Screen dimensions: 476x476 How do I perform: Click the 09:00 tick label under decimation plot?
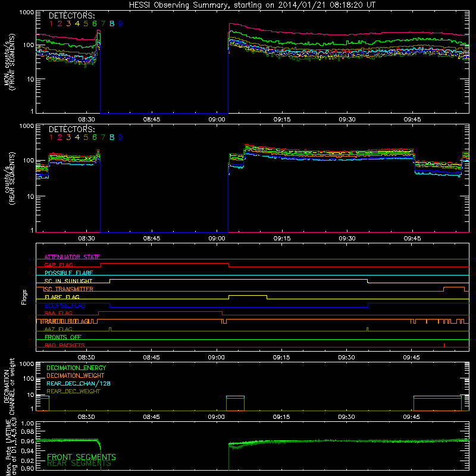tap(216, 417)
